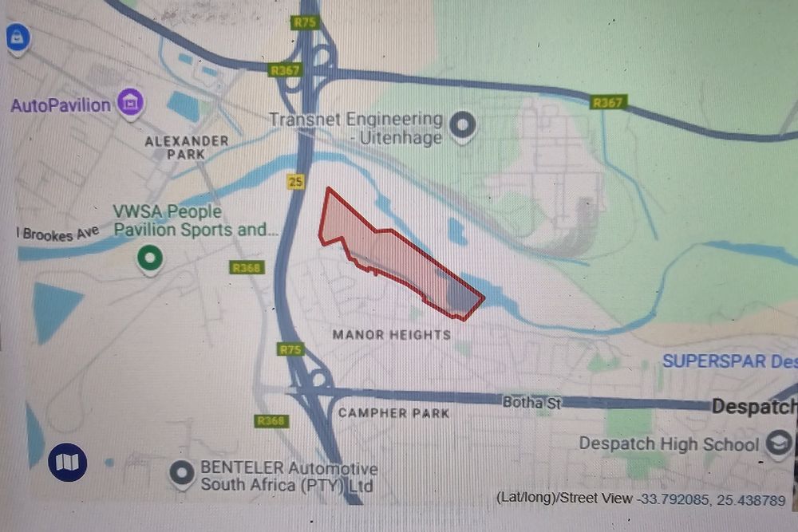
Task: Click the Campher Park suburb label
Action: point(393,413)
